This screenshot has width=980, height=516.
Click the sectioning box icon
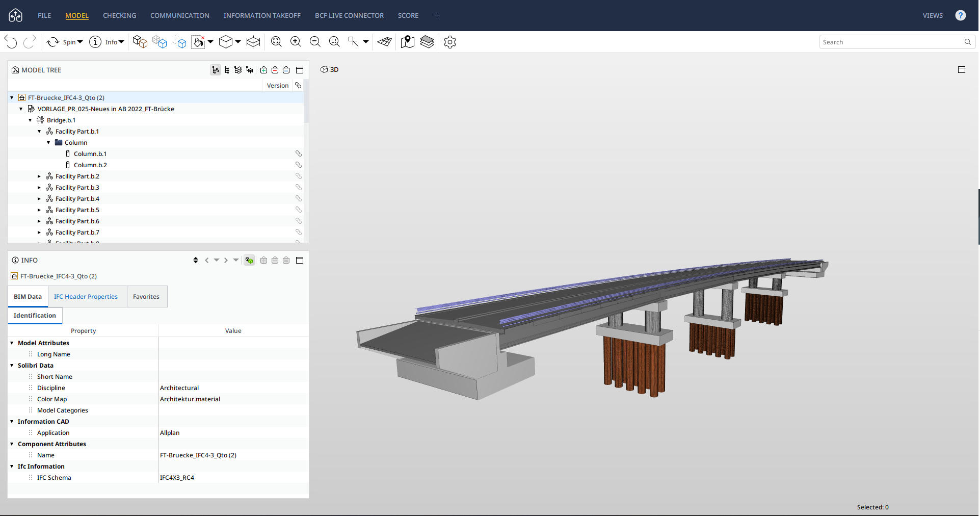point(253,42)
